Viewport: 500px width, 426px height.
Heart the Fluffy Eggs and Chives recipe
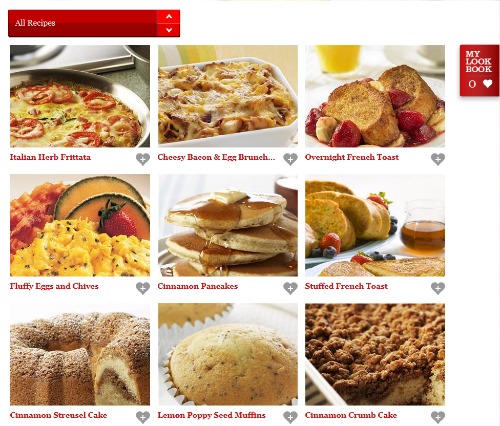tap(143, 288)
